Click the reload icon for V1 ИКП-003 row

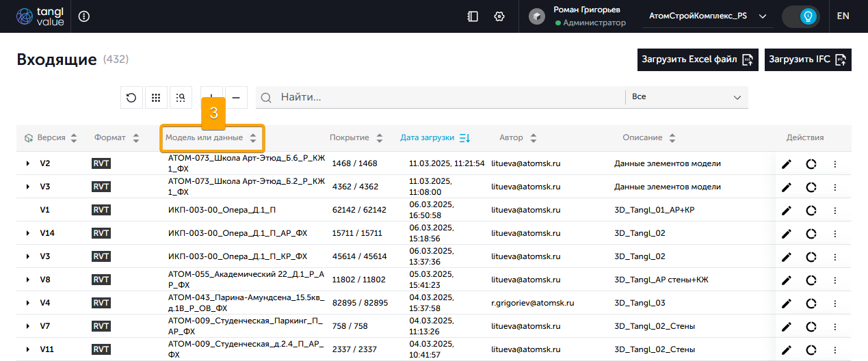[x=811, y=211]
